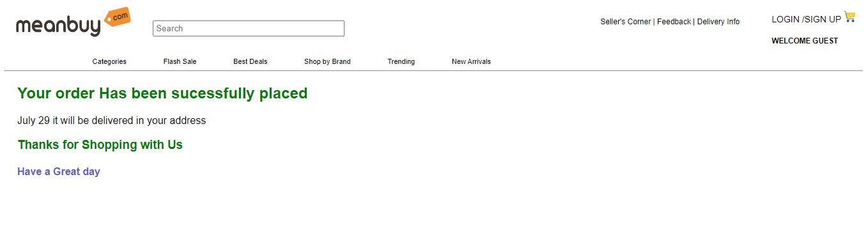This screenshot has height=239, width=868.
Task: Click the SIGN UP link
Action: click(823, 19)
